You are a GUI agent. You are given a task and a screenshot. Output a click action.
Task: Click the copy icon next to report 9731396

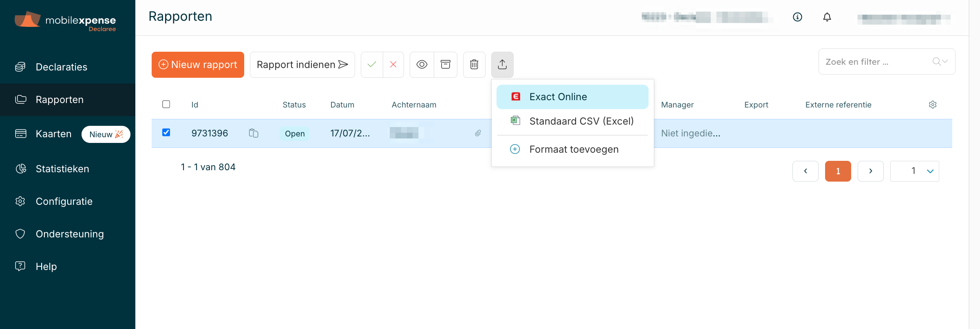(x=254, y=133)
